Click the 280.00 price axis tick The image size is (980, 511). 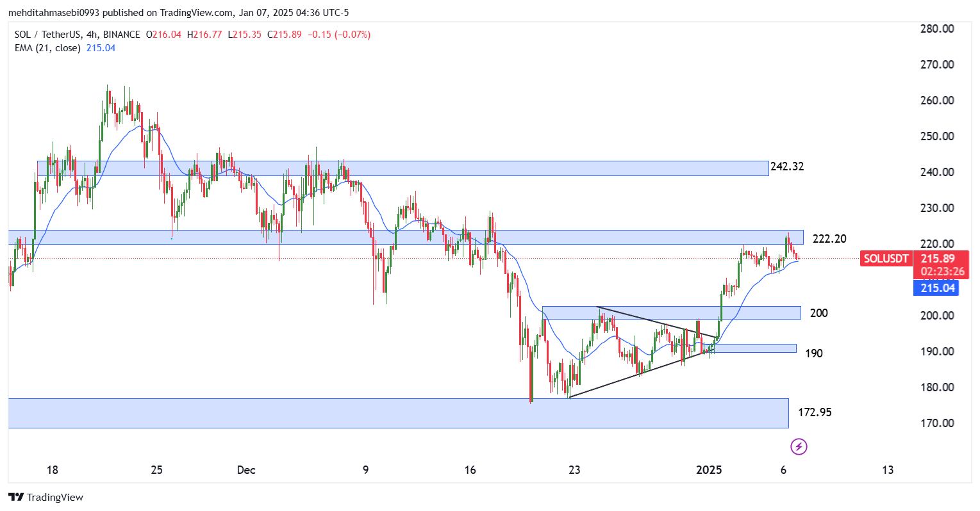pyautogui.click(x=938, y=29)
